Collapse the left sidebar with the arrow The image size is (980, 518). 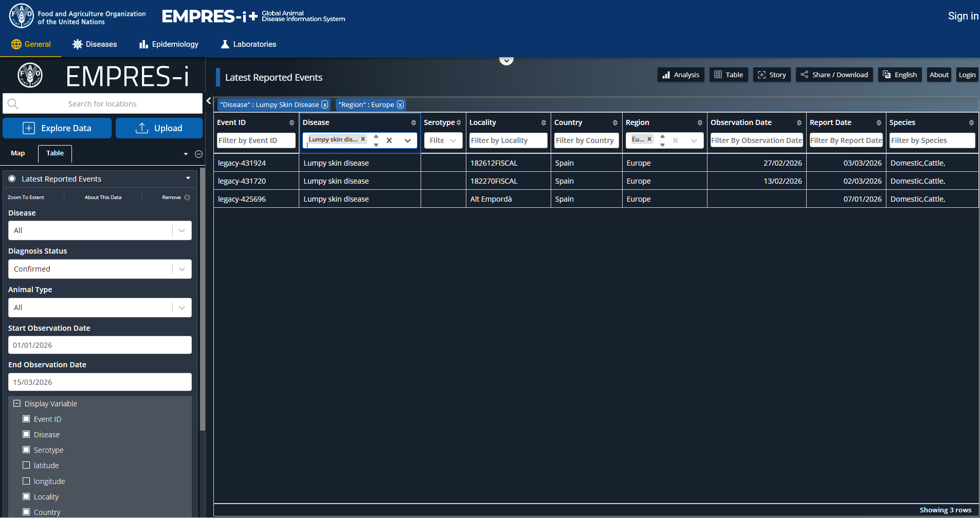point(208,101)
